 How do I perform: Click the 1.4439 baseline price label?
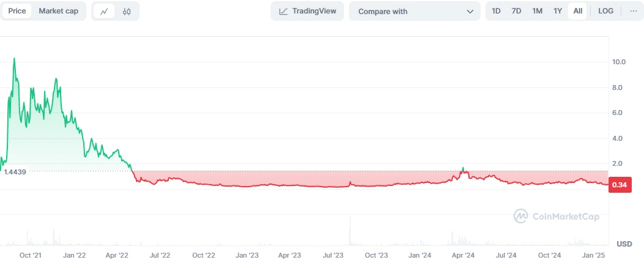pos(14,172)
